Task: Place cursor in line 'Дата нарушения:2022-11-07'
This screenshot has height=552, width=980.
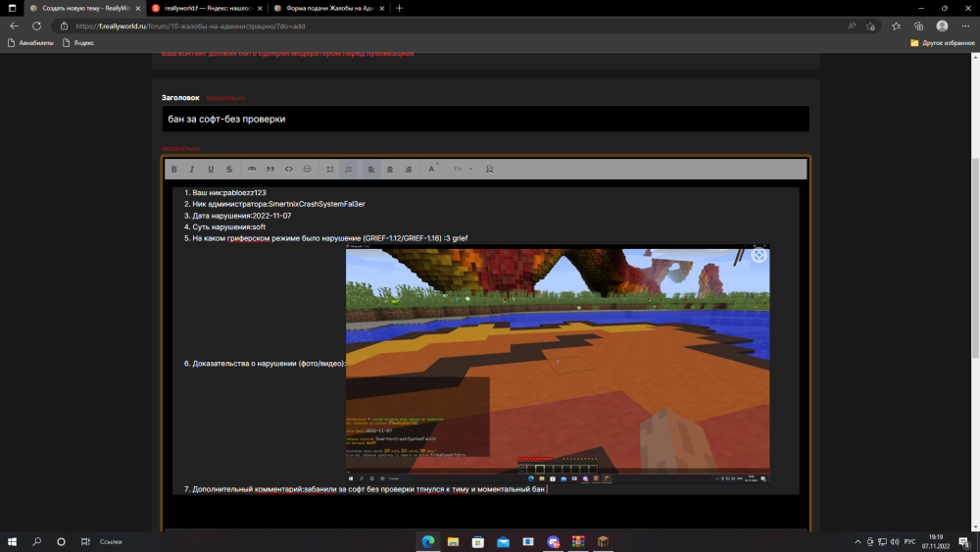Action: [241, 216]
